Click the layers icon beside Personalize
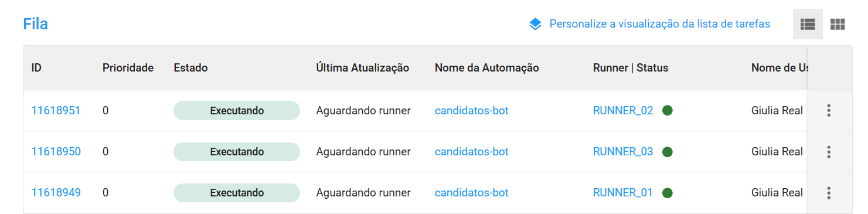Viewport: 868px width, 214px height. pos(535,24)
